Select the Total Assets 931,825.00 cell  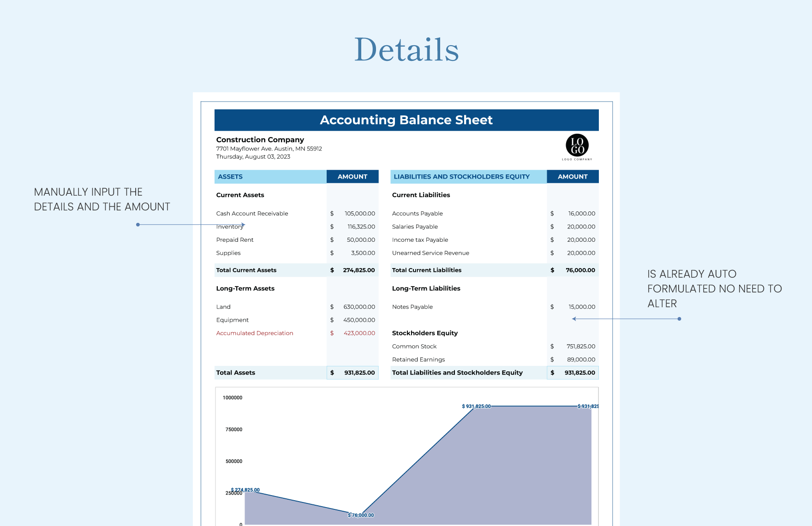[x=352, y=373]
